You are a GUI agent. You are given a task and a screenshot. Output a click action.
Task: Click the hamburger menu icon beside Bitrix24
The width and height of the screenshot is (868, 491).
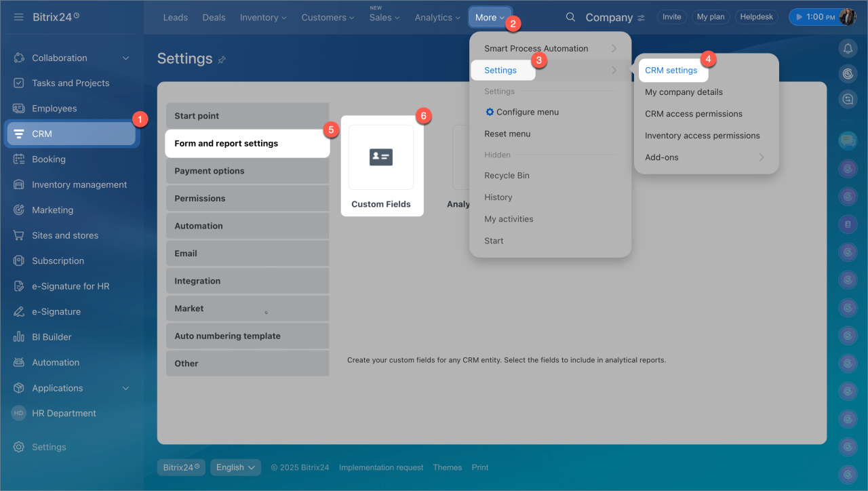coord(19,17)
